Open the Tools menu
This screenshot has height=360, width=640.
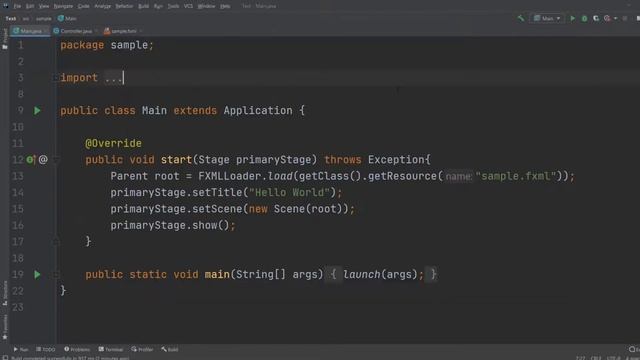173,6
